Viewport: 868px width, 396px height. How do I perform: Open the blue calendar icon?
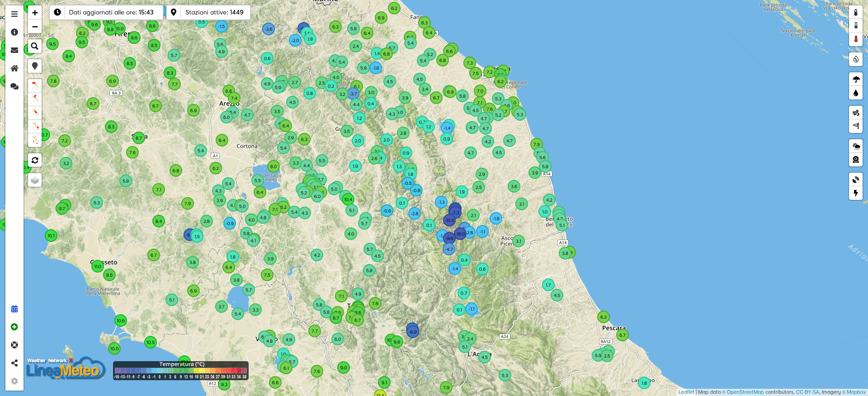(14, 309)
